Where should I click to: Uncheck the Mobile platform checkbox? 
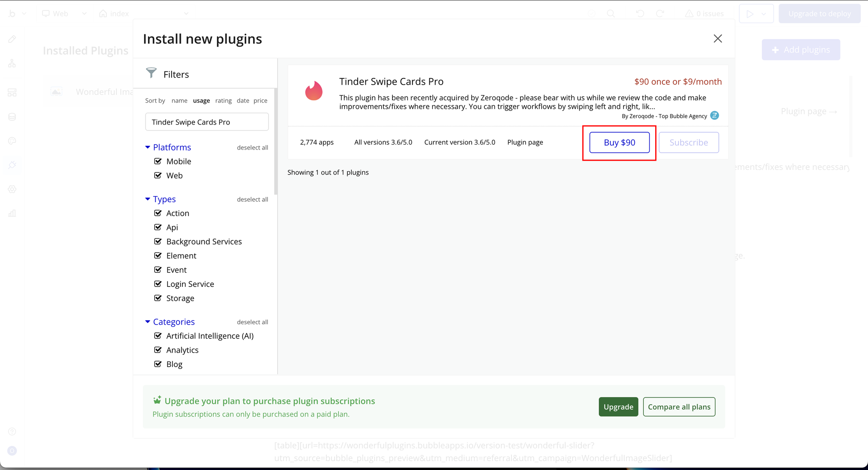click(x=158, y=161)
